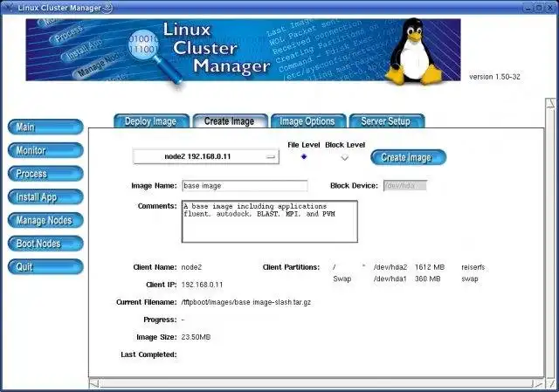Screen dimensions: 559x392
Task: Select the Block Level radio option
Action: click(345, 157)
